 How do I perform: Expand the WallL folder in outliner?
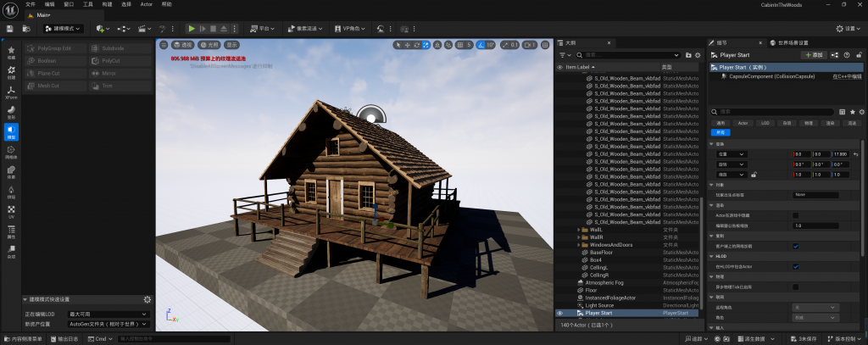pyautogui.click(x=578, y=230)
